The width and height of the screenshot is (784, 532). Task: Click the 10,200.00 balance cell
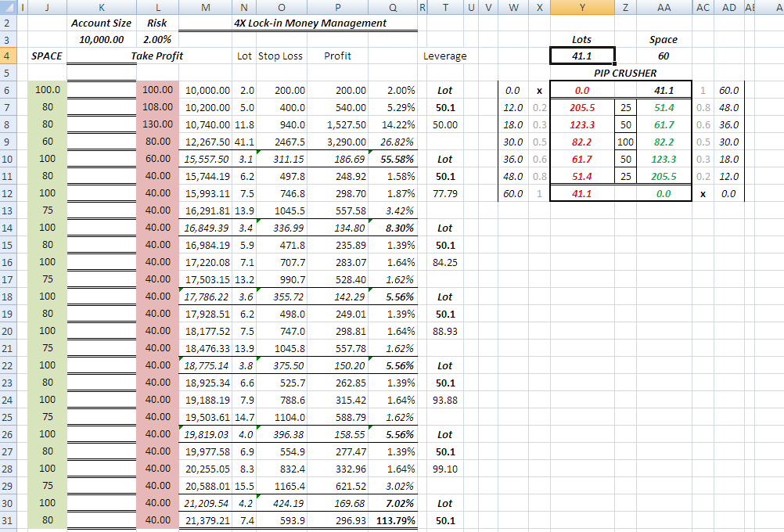coord(206,107)
